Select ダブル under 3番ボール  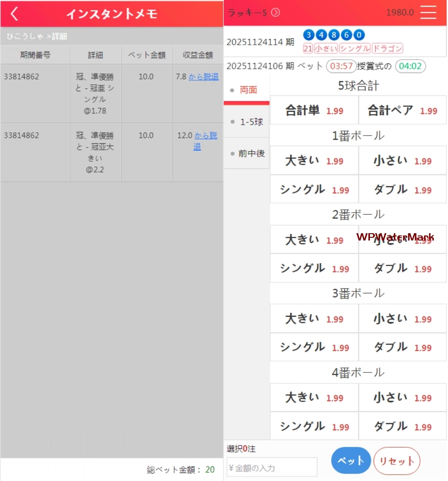click(x=402, y=347)
